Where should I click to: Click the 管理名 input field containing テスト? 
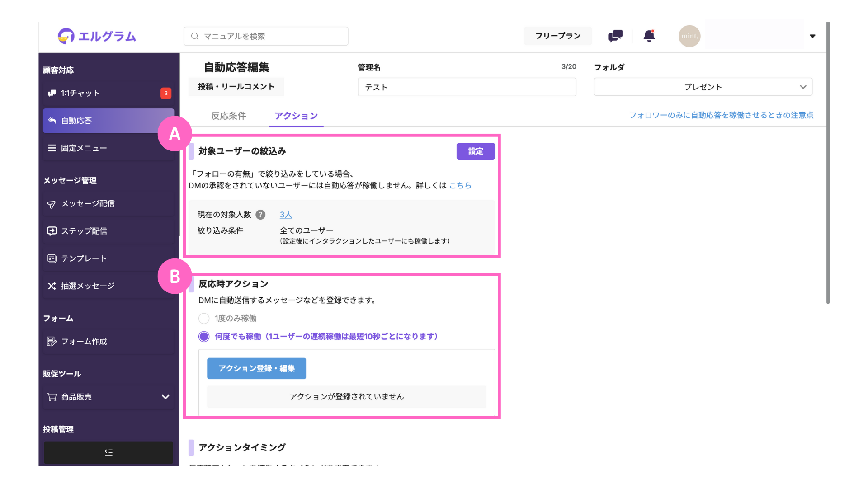467,87
